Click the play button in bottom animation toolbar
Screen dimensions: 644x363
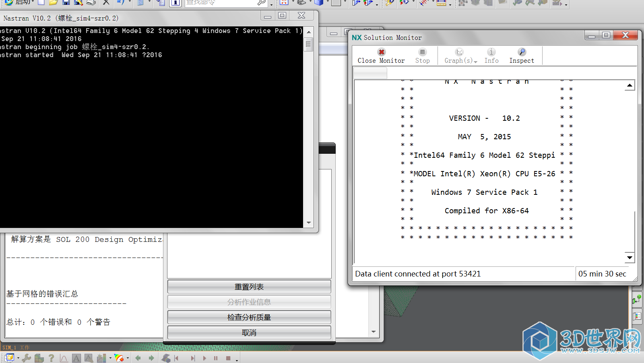coord(204,358)
